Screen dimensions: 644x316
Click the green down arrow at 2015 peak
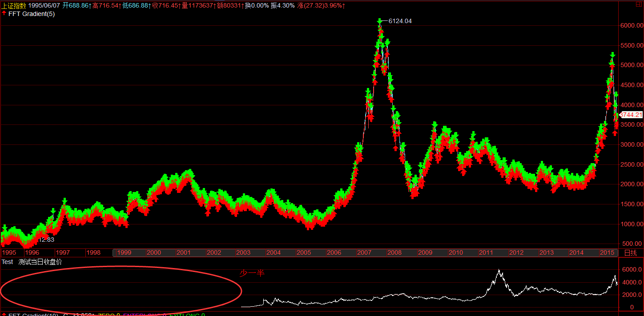612,55
